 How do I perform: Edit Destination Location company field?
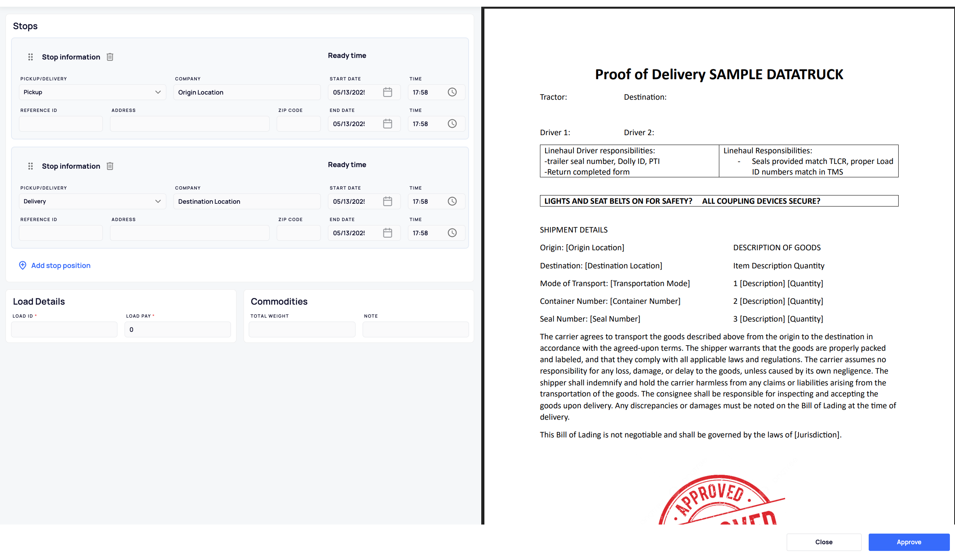click(x=247, y=201)
